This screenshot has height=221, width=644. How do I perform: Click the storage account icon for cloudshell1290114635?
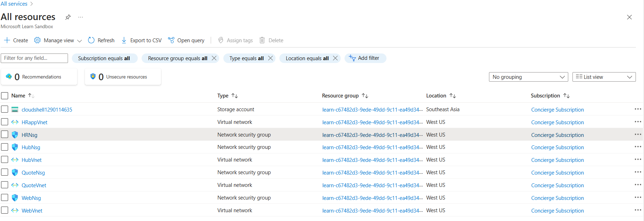point(15,109)
